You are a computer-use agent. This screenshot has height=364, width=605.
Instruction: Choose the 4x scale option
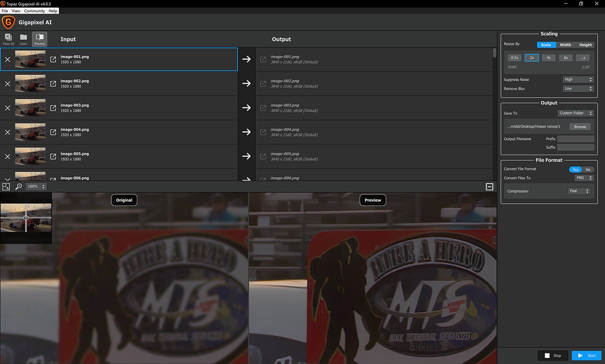[548, 58]
